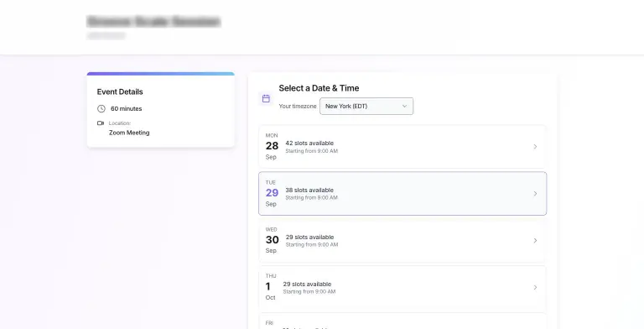
Task: Click the 60 minutes duration text
Action: click(126, 108)
